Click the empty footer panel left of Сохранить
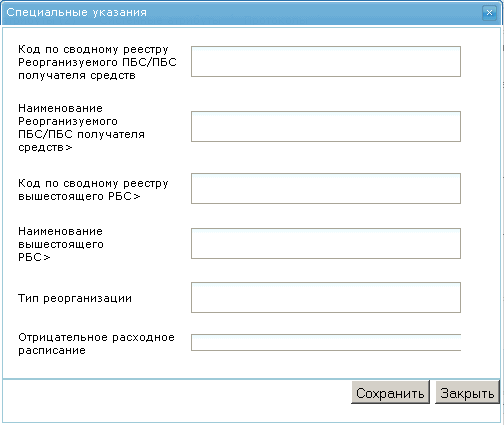Screen dimensions: 504x425 pyautogui.click(x=177, y=400)
